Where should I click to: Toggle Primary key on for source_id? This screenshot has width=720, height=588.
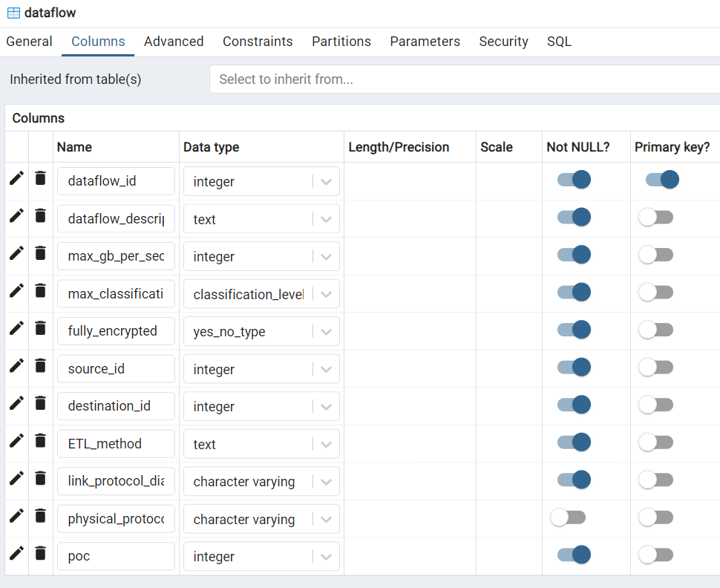[655, 367]
